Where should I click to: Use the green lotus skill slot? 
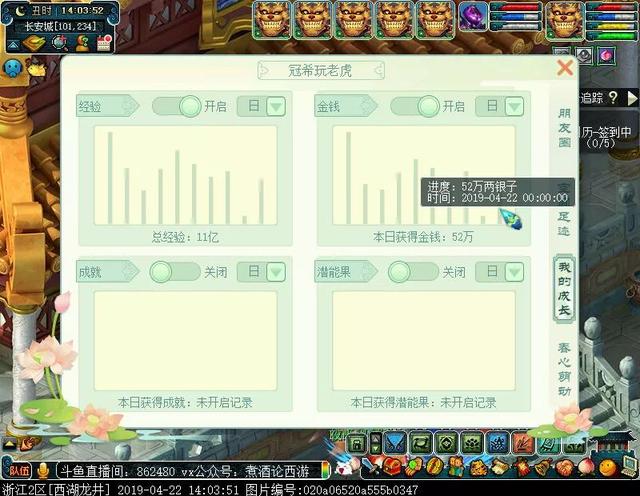pyautogui.click(x=472, y=443)
